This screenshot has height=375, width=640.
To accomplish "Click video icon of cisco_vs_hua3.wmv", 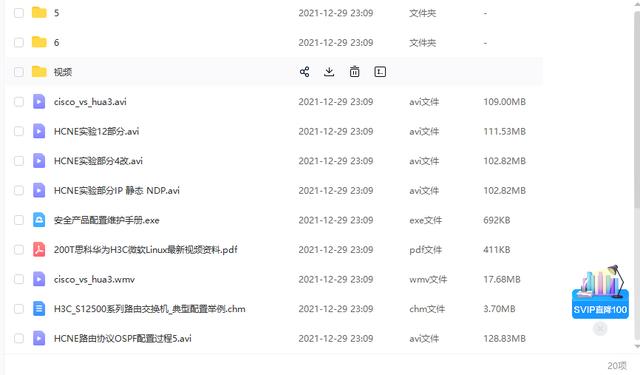I will [39, 279].
